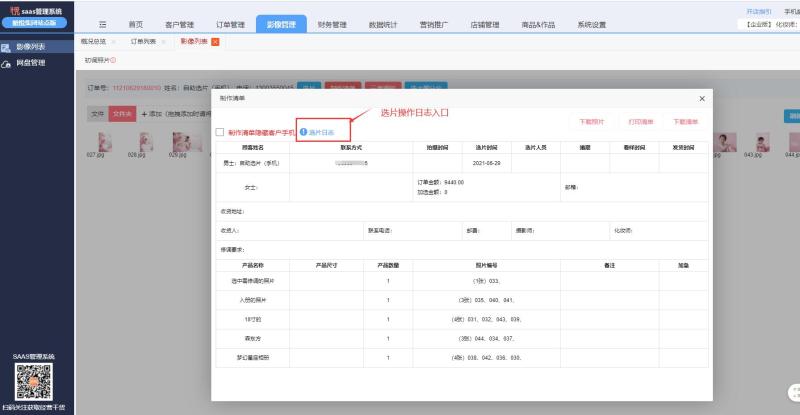Click the info icon beside 初修照片
800x415 pixels.
point(113,60)
